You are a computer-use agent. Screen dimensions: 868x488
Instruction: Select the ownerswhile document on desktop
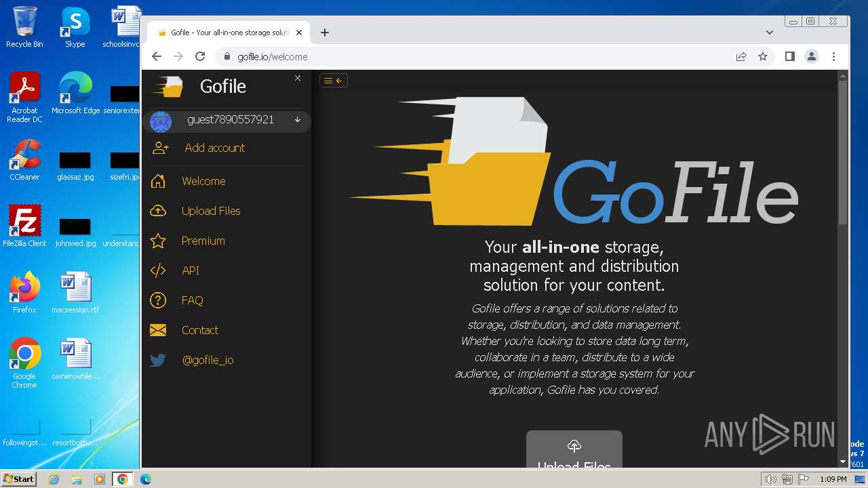[75, 359]
